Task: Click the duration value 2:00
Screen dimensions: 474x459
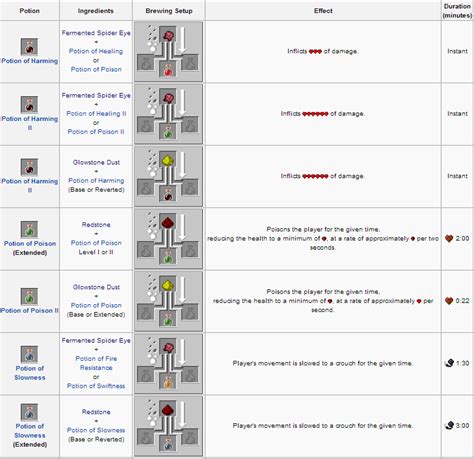Action: click(462, 239)
